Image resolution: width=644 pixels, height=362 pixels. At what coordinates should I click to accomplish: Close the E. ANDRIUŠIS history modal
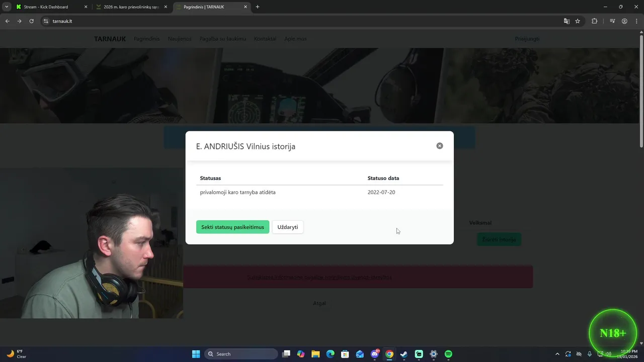tap(439, 146)
